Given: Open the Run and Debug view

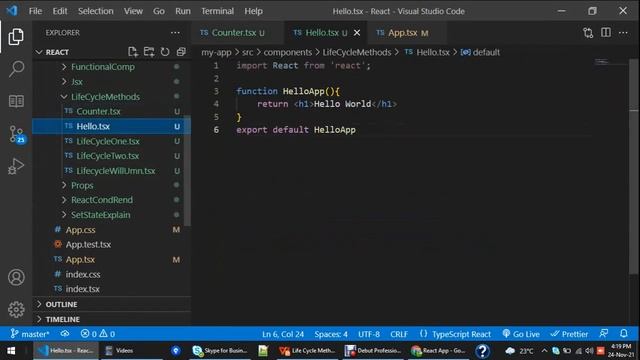Looking at the screenshot, I should pyautogui.click(x=16, y=167).
